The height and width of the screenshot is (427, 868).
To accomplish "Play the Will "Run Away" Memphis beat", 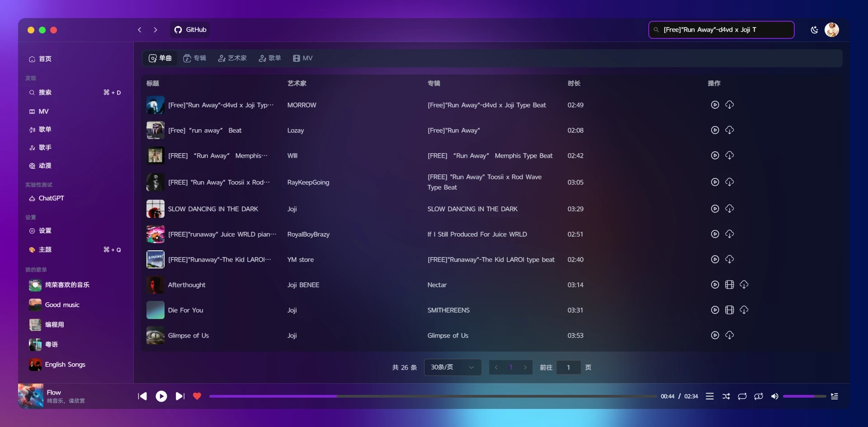I will click(x=715, y=155).
